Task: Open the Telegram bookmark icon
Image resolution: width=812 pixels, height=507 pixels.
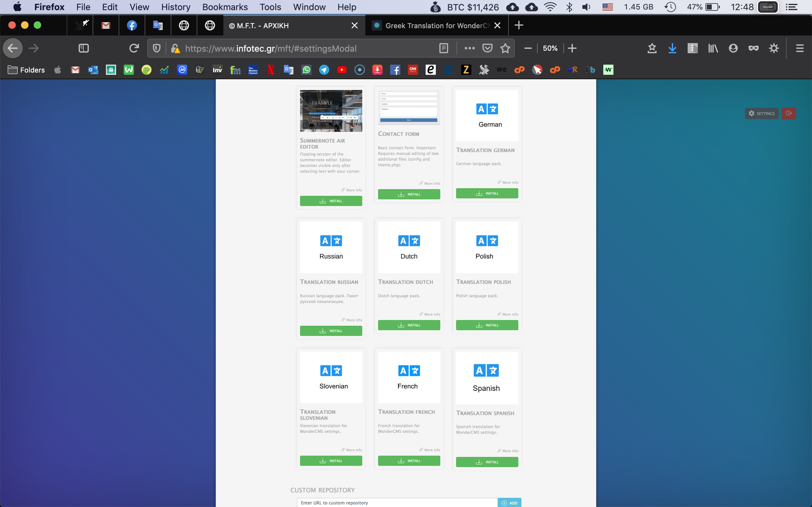Action: tap(324, 70)
